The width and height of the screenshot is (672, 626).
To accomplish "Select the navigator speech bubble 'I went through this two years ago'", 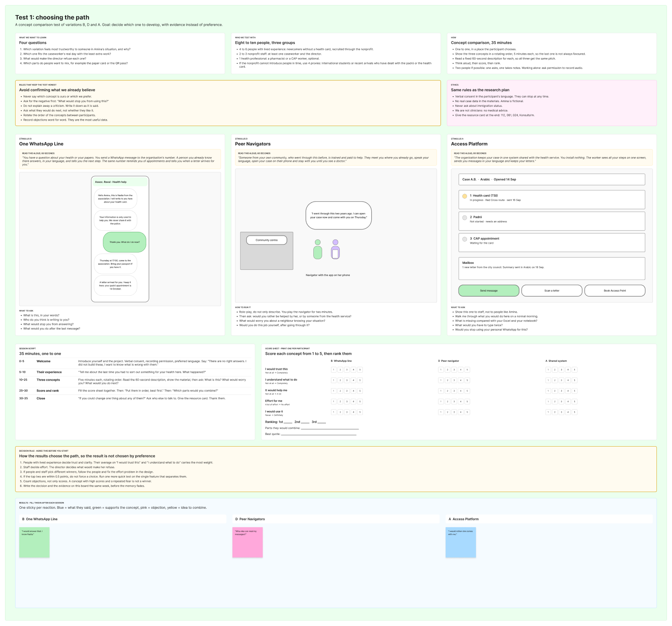I will click(x=339, y=216).
